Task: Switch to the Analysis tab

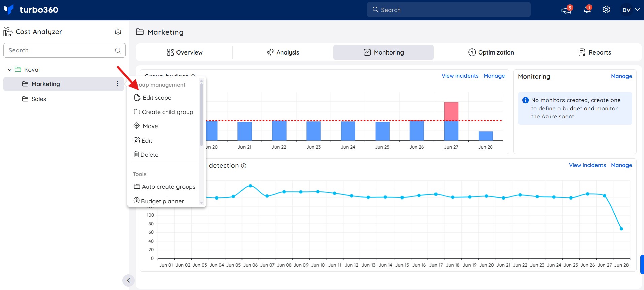Action: pos(283,52)
